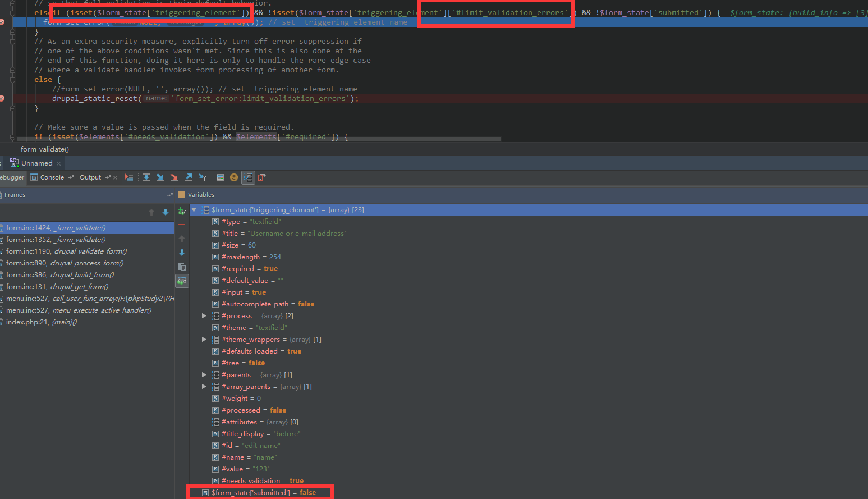Expand the #theme_wrappers array node
This screenshot has height=499, width=868.
pyautogui.click(x=204, y=340)
